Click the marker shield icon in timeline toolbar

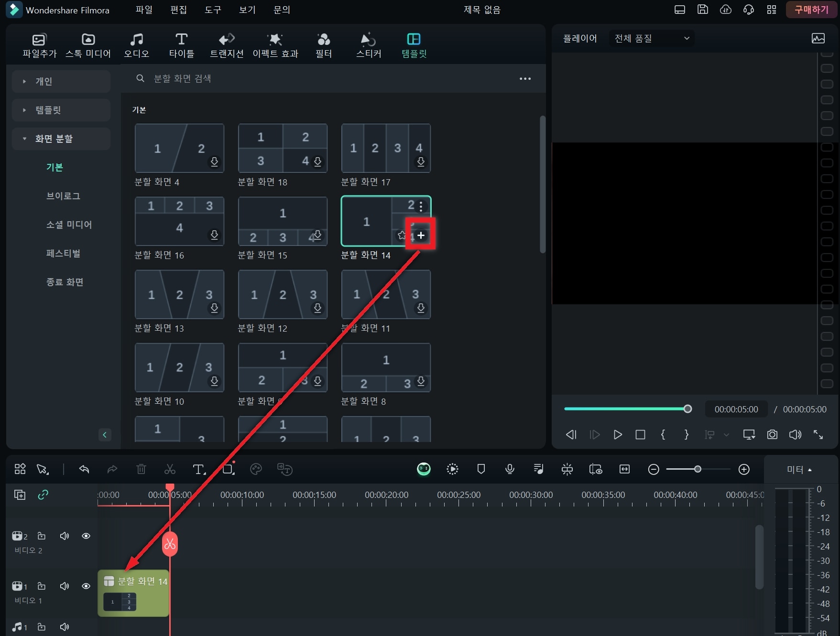[481, 469]
